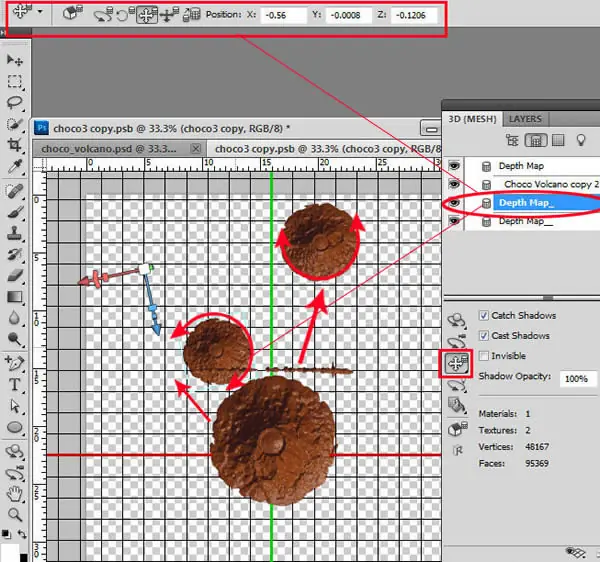Switch to the LAYERS tab
Viewport: 600px width, 562px height.
pyautogui.click(x=525, y=119)
